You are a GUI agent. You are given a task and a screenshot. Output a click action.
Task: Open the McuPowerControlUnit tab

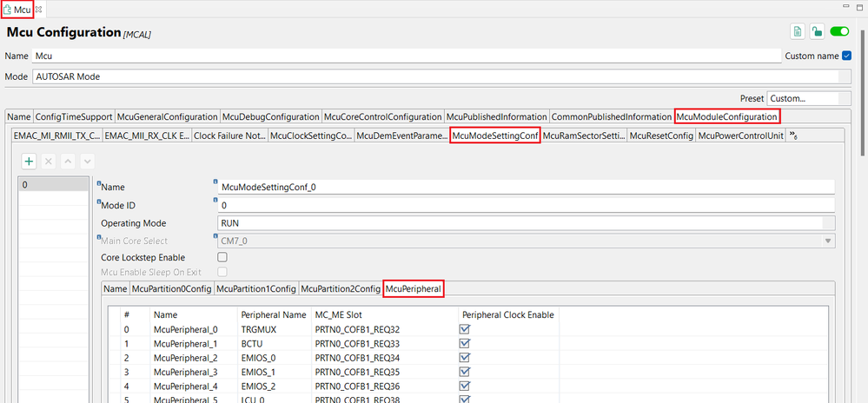tap(740, 135)
